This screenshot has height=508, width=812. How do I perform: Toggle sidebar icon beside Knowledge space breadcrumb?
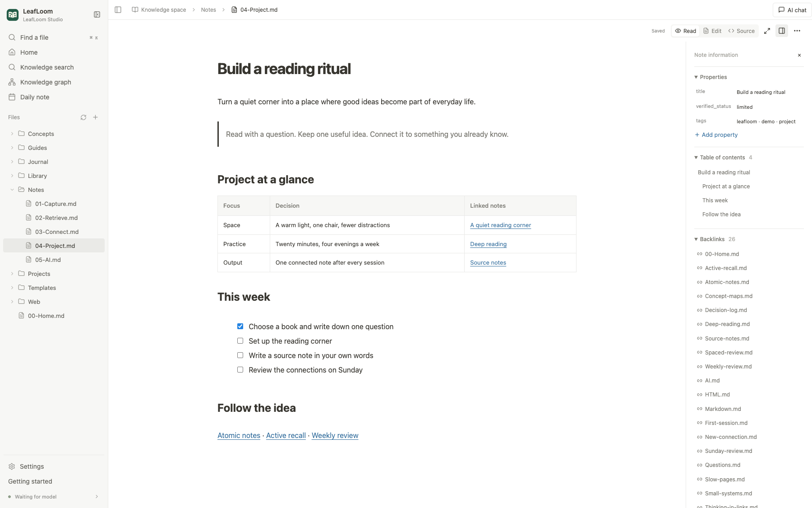click(x=118, y=9)
